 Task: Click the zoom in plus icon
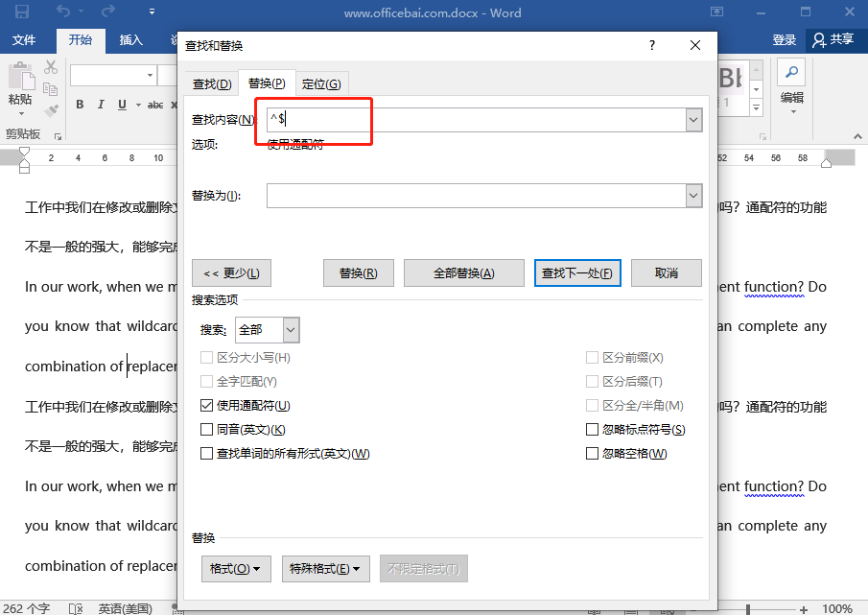coord(803,609)
